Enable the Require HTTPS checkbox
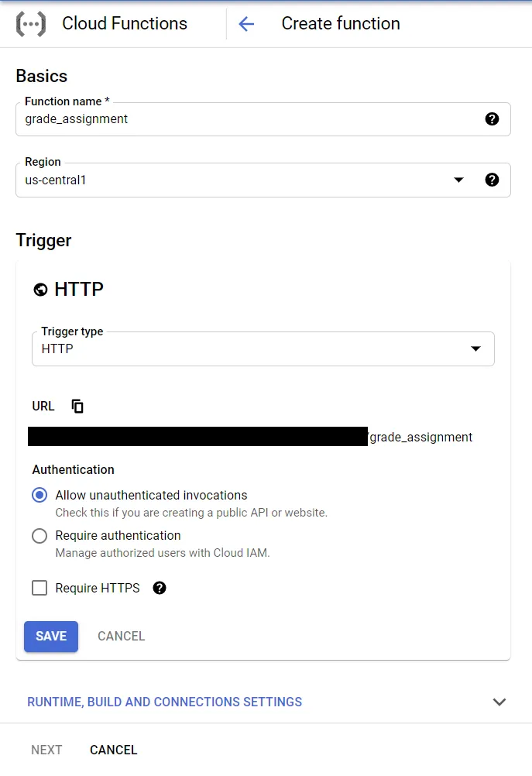The width and height of the screenshot is (532, 776). tap(39, 588)
